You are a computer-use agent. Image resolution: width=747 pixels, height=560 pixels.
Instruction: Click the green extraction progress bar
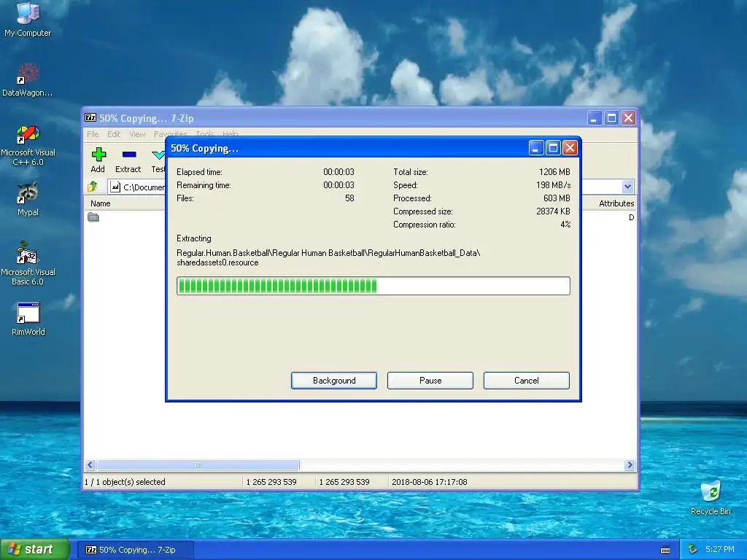pyautogui.click(x=373, y=286)
